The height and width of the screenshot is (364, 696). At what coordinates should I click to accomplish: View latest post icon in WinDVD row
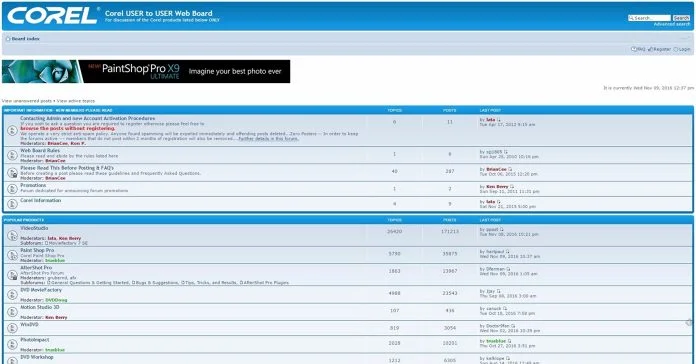(513, 326)
